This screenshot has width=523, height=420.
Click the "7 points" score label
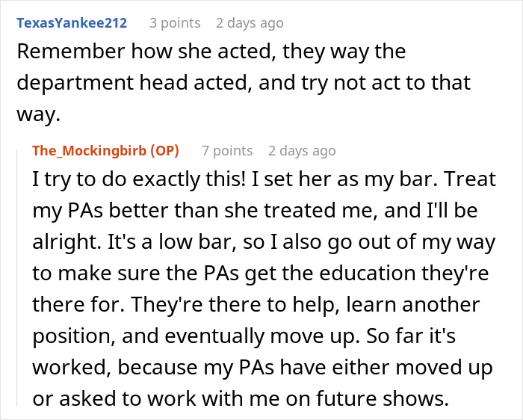pyautogui.click(x=227, y=150)
